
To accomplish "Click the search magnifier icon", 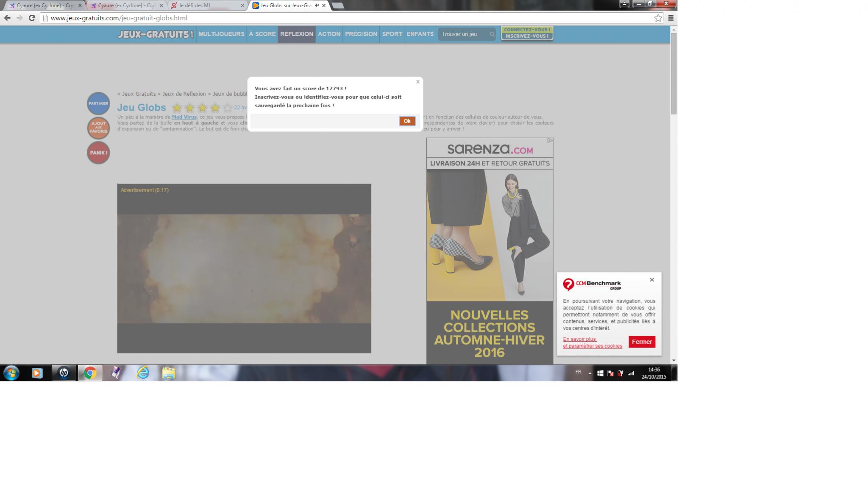I will point(492,34).
